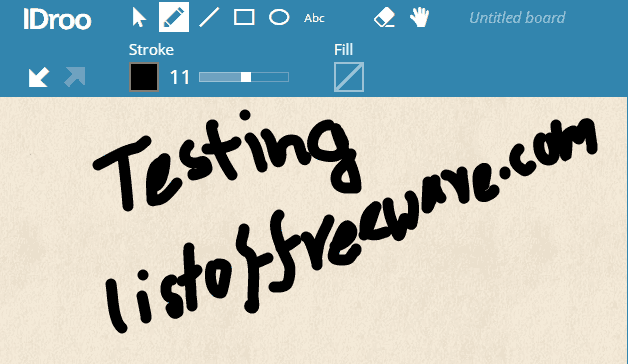The height and width of the screenshot is (364, 628).
Task: Select the eraser tool
Action: (x=384, y=18)
